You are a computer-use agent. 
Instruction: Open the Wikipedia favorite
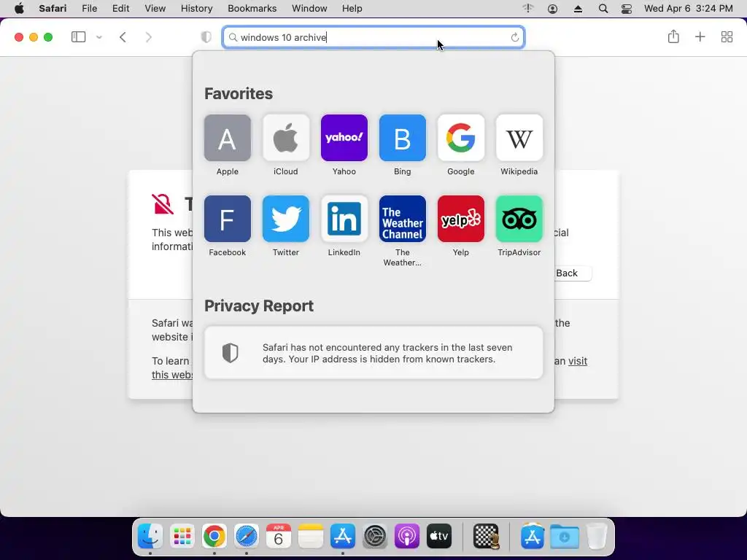tap(519, 138)
